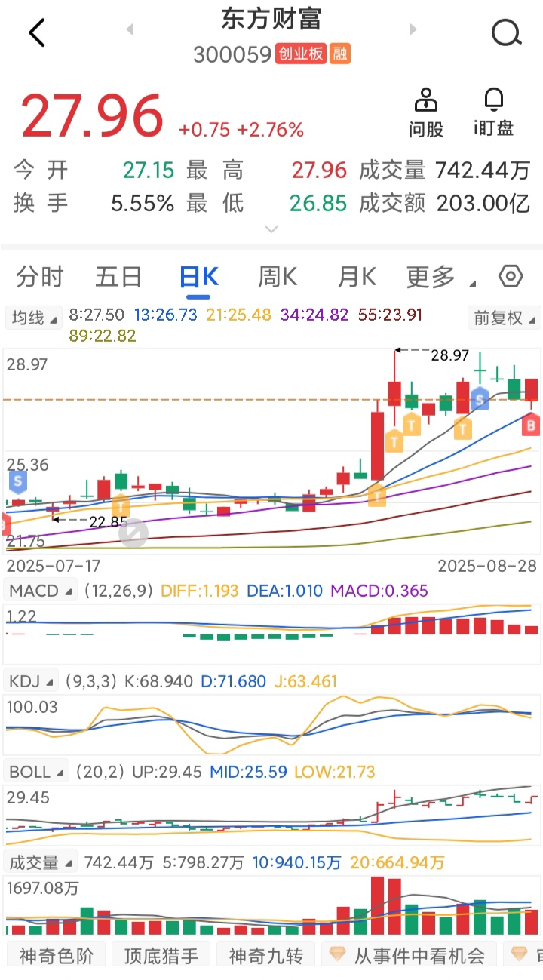Screen dimensions: 543x980
Task: Switch to 周K tab
Action: [278, 278]
